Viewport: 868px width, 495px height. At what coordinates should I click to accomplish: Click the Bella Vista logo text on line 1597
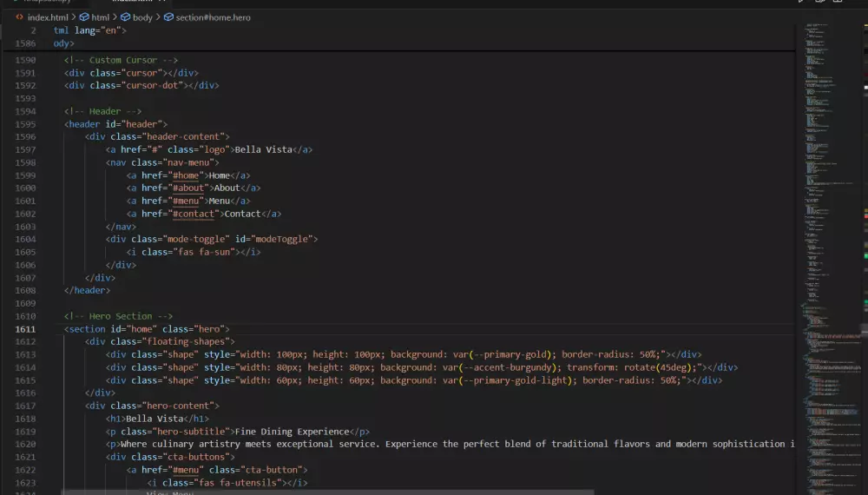point(261,149)
